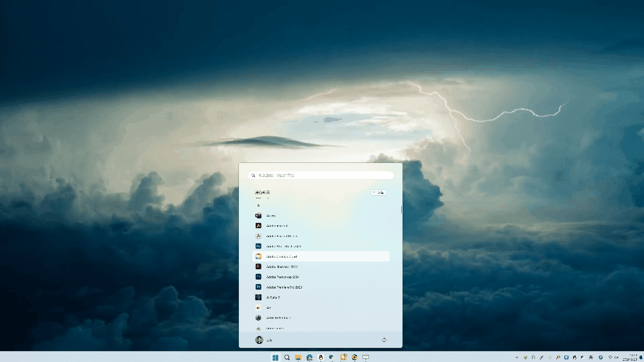This screenshot has height=362, width=644.
Task: Open the Arc browser entry
Action: (x=269, y=308)
